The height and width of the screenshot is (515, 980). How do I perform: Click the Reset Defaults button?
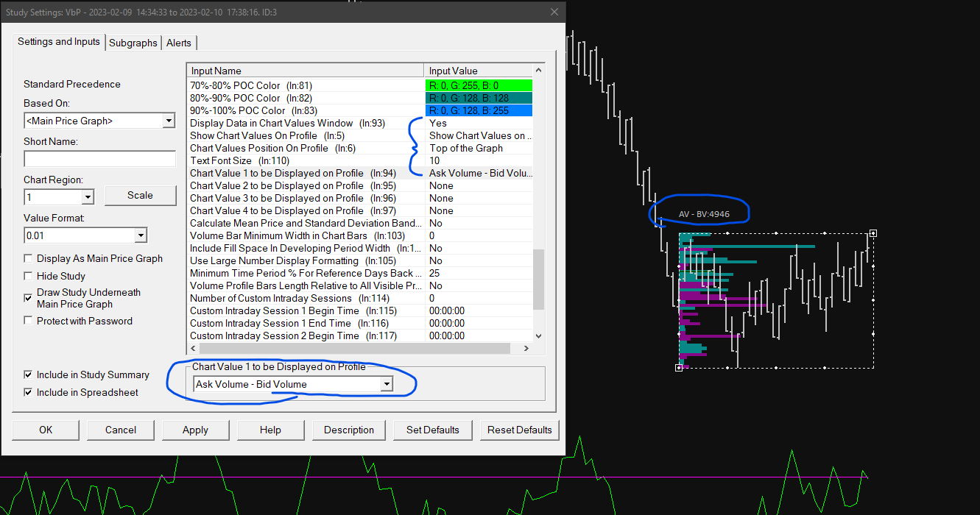coord(519,430)
